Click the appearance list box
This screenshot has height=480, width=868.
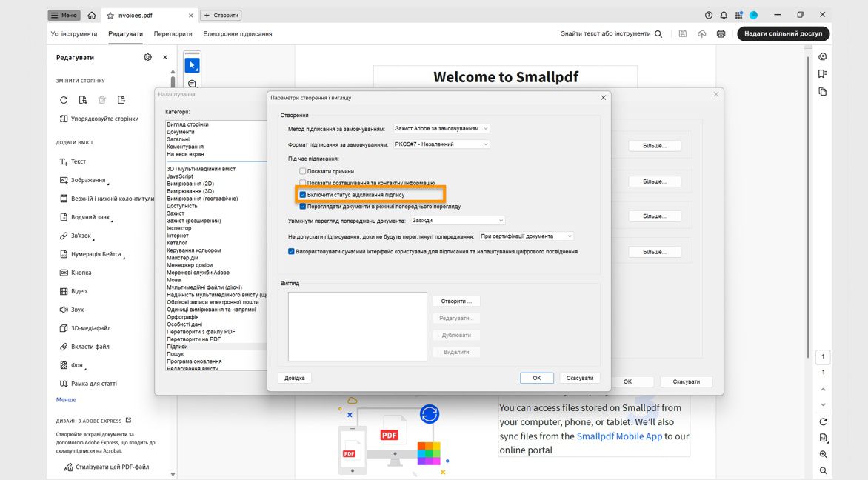(357, 327)
